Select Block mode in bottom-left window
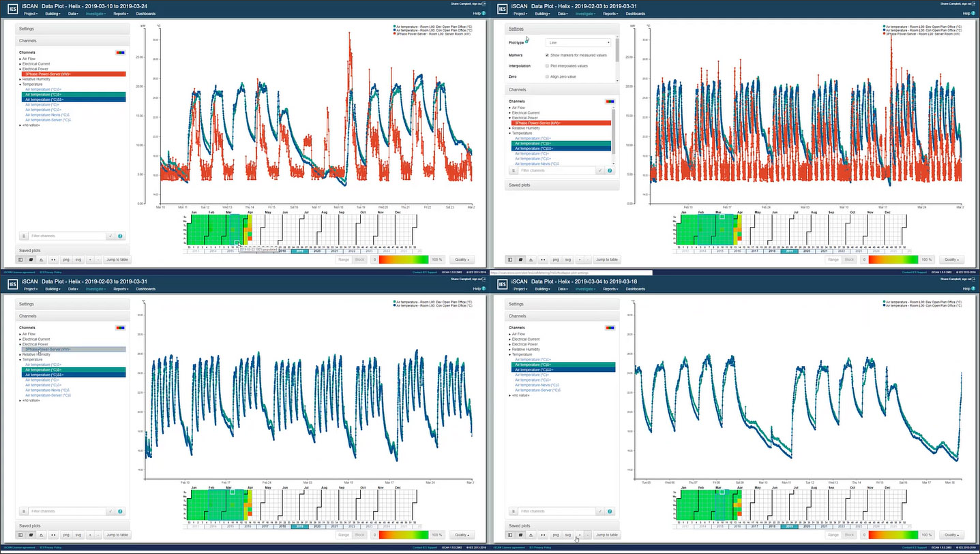This screenshot has height=554, width=980. click(359, 535)
